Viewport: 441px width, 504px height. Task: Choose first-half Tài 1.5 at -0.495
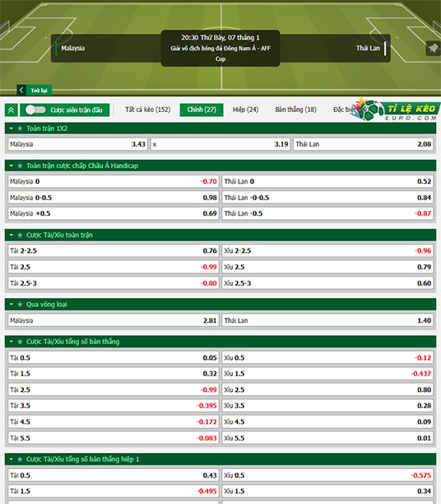(x=113, y=491)
